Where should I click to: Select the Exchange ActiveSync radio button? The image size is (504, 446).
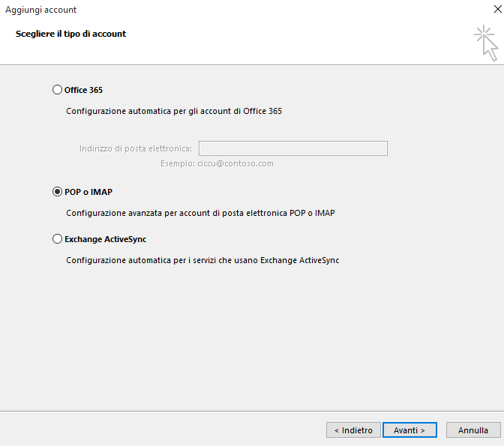(57, 239)
